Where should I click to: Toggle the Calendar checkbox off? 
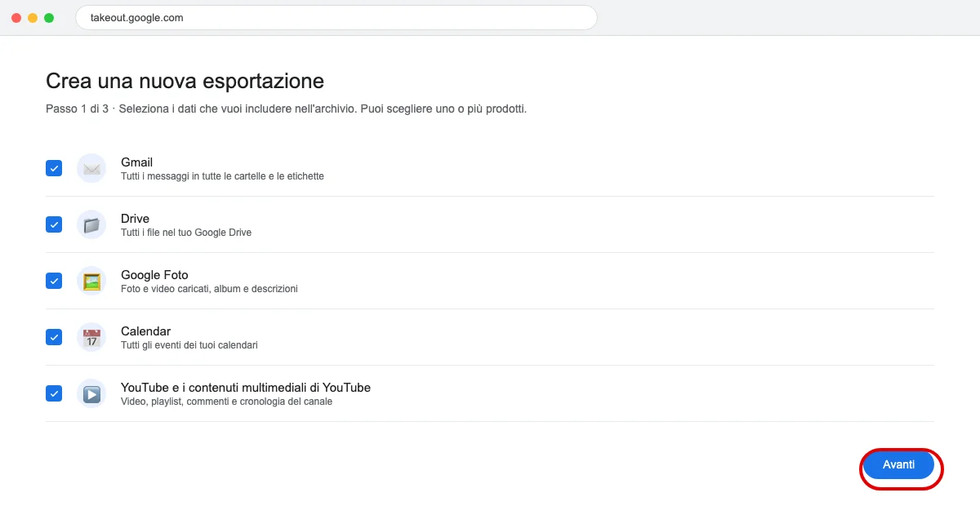click(x=54, y=337)
